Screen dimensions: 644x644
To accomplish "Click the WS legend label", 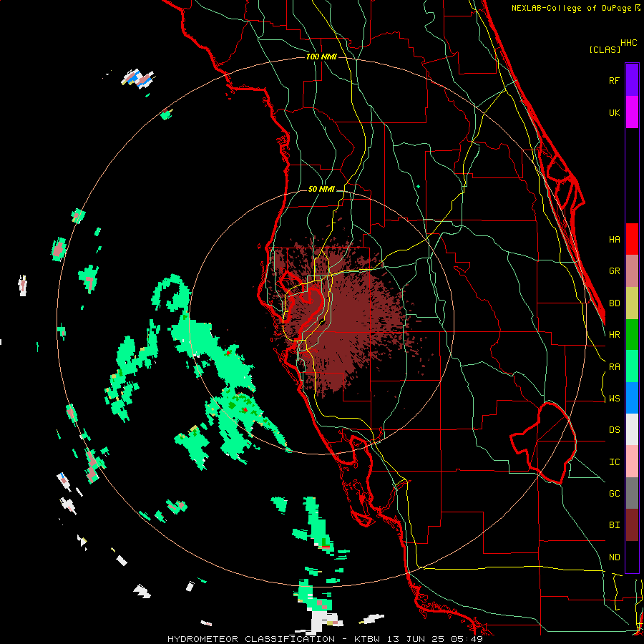I will 614,399.
